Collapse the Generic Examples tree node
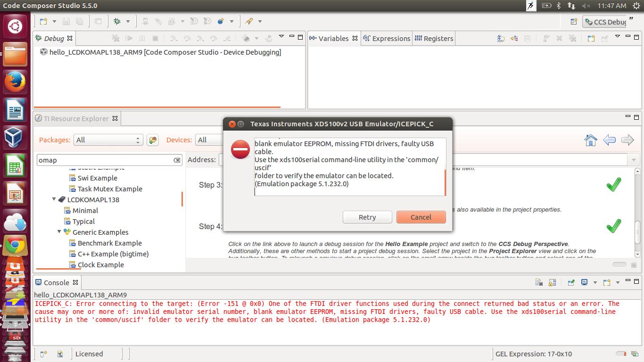644x362 pixels. tap(59, 232)
